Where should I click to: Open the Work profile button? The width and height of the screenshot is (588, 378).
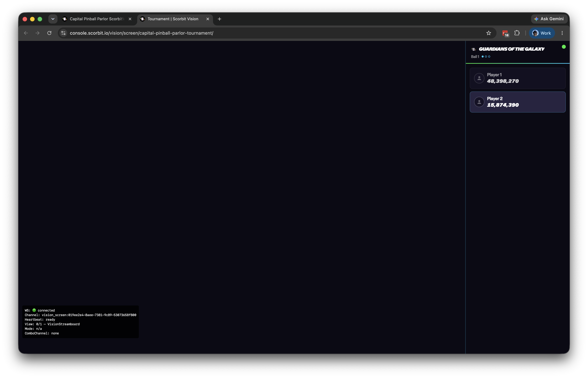[542, 33]
